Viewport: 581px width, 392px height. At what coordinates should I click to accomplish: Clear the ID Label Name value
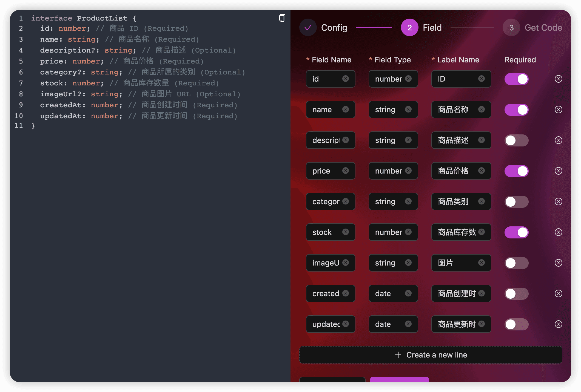tap(482, 79)
